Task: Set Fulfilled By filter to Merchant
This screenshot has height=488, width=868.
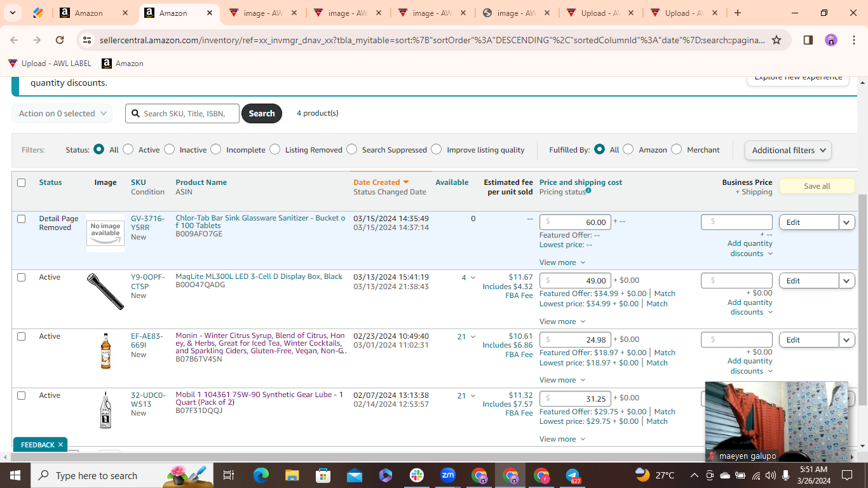Action: click(x=676, y=149)
